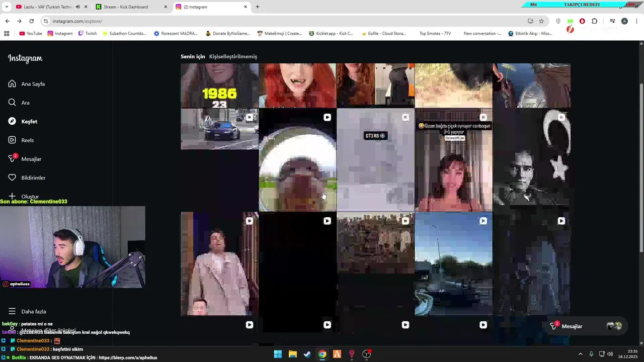This screenshot has width=644, height=362.
Task: Switch to the Senin için tab
Action: click(193, 56)
